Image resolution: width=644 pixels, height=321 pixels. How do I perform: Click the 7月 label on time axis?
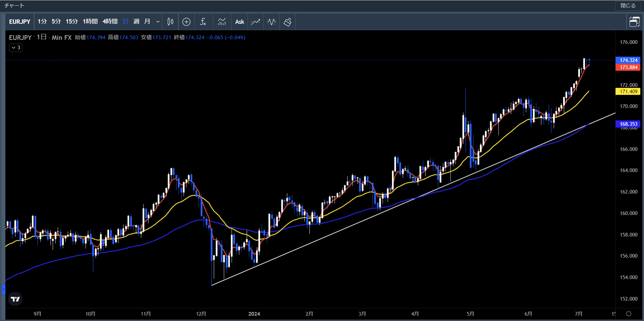click(578, 314)
